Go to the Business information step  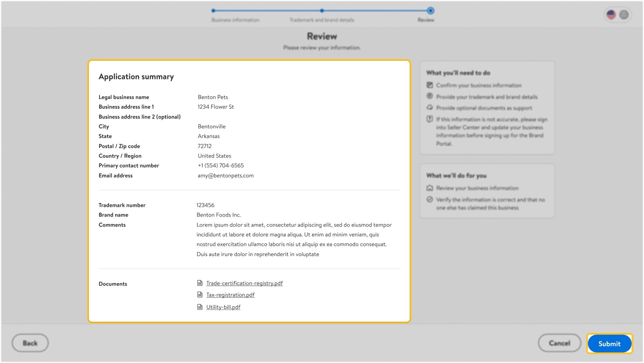213,11
